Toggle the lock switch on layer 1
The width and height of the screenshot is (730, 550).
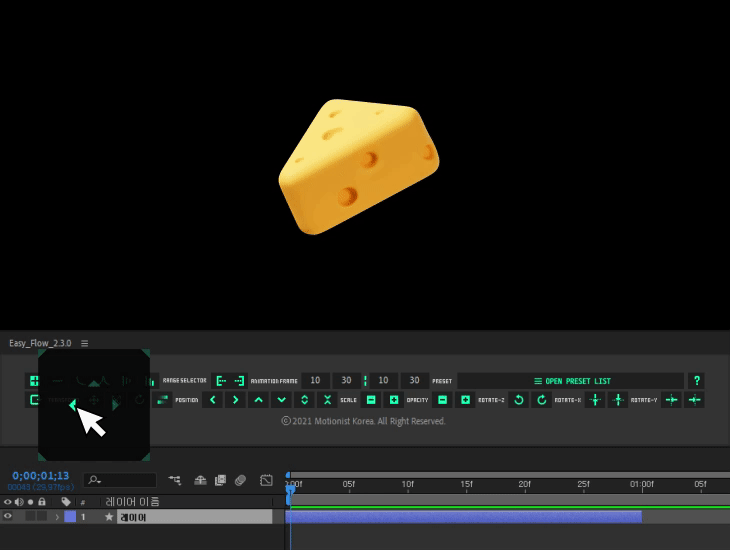click(x=42, y=516)
